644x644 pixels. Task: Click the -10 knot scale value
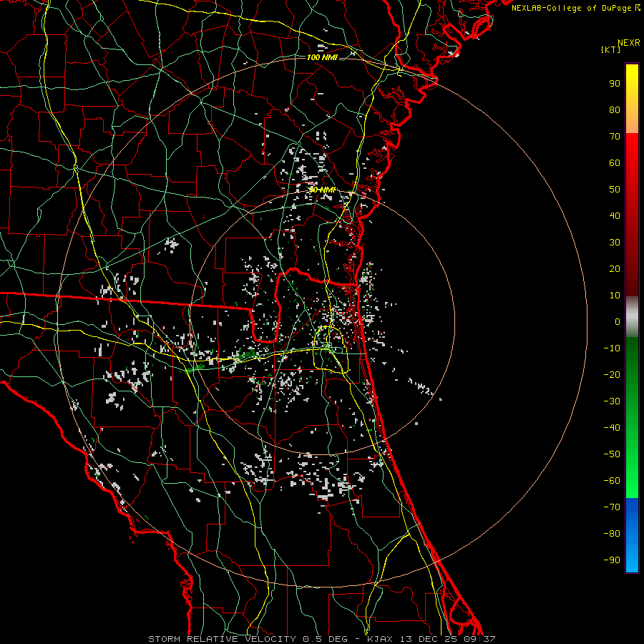tap(612, 348)
